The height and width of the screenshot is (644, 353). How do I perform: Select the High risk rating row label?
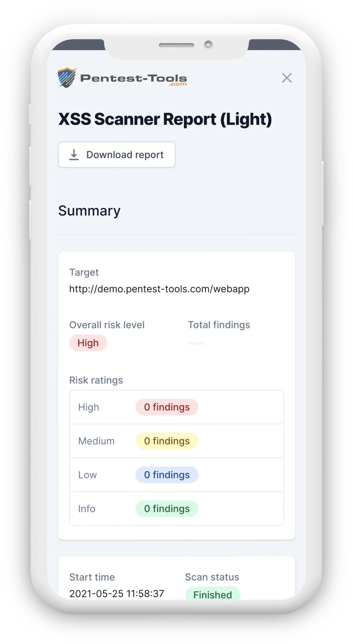click(x=89, y=407)
